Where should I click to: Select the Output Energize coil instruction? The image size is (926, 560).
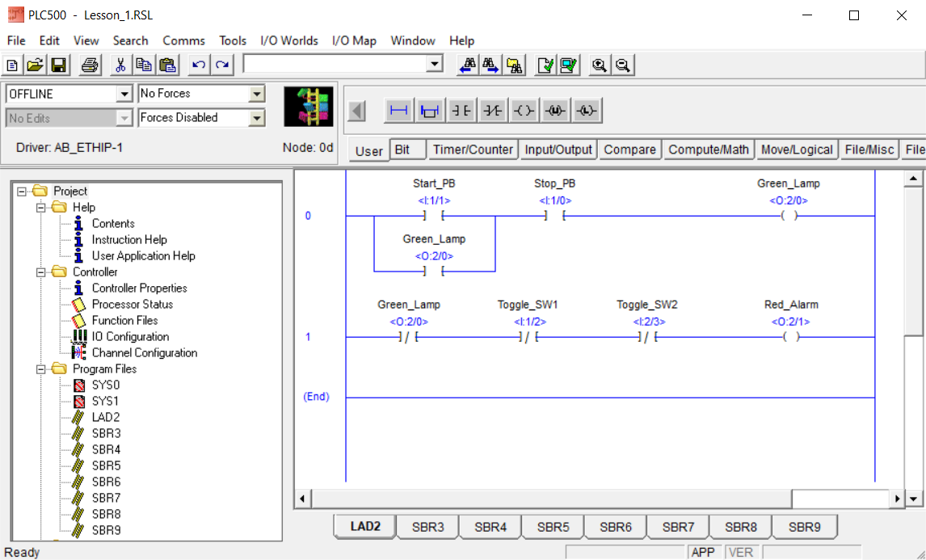pyautogui.click(x=524, y=111)
